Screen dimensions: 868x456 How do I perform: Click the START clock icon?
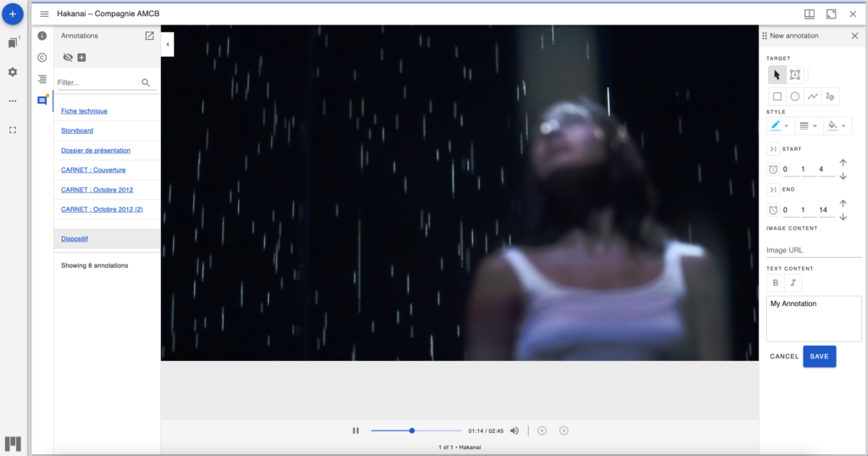[773, 170]
